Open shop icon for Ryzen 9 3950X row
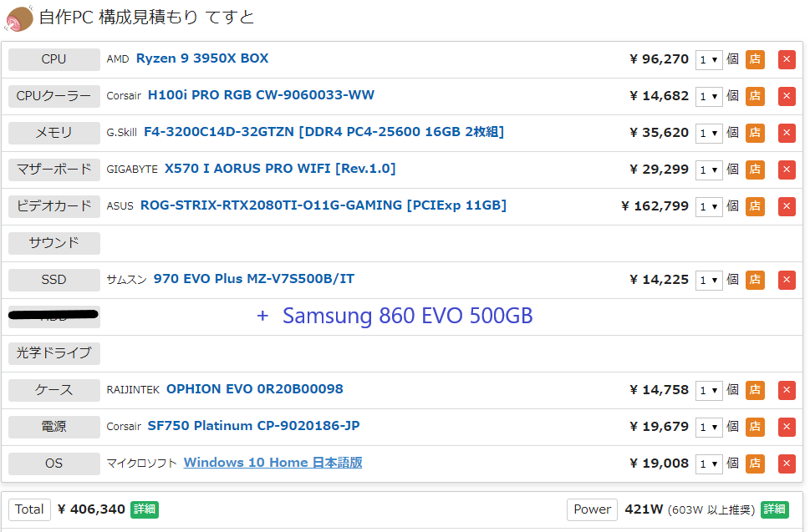This screenshot has width=810, height=532. click(x=755, y=59)
